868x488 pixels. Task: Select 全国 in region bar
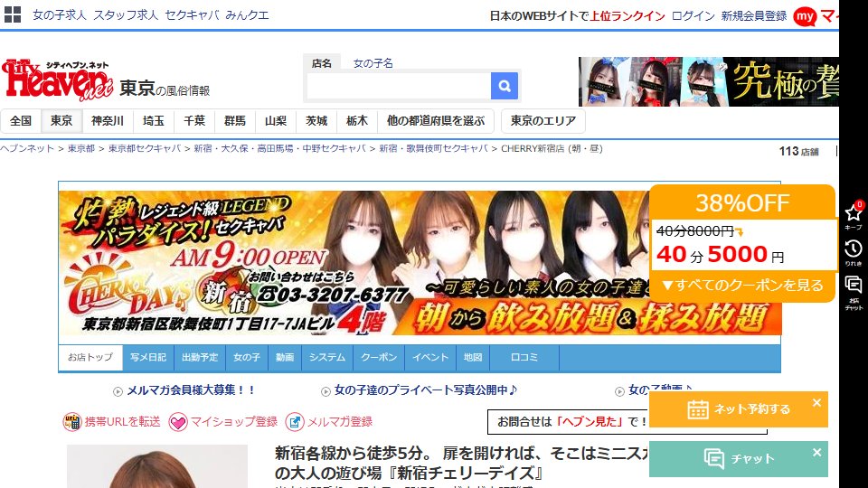click(21, 120)
